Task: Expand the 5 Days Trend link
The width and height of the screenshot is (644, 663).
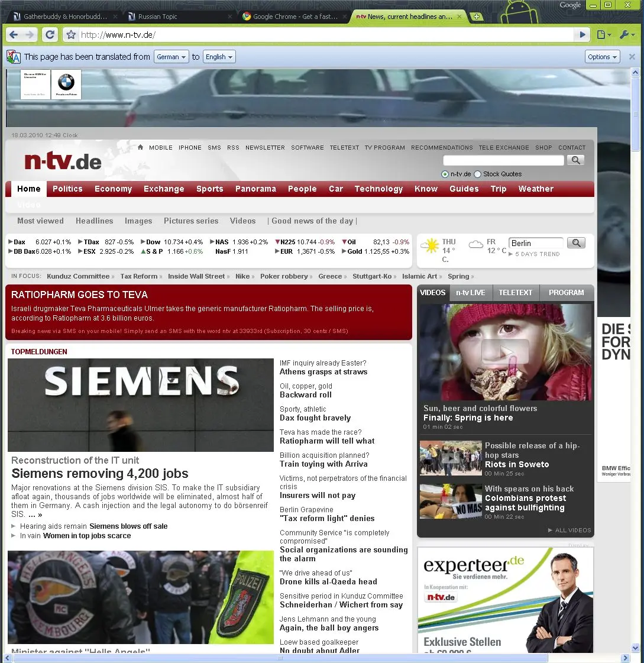Action: (534, 254)
